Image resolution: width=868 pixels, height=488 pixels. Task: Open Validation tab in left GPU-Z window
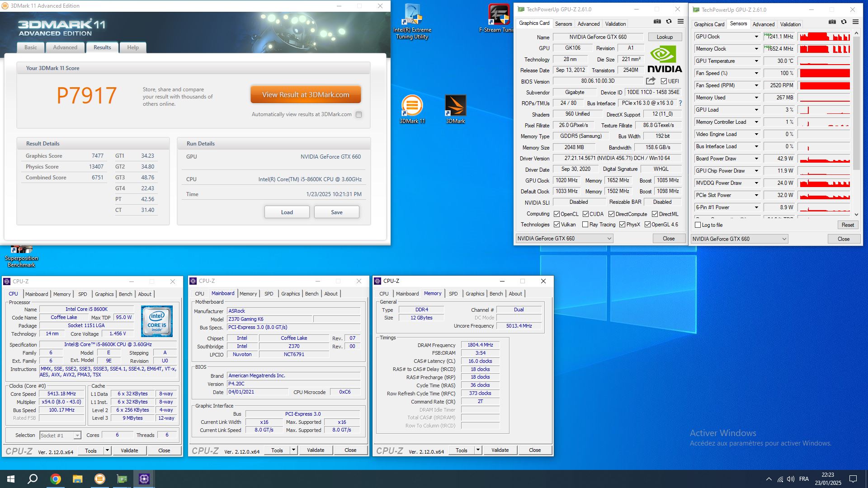615,24
